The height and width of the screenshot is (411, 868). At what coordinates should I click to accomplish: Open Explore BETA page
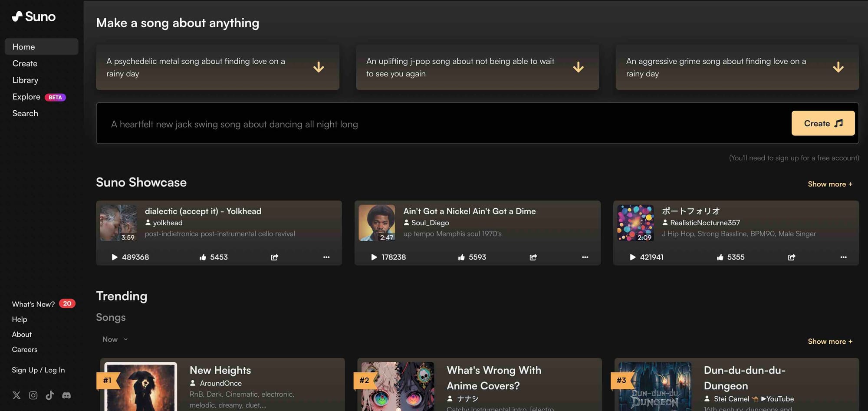click(39, 97)
